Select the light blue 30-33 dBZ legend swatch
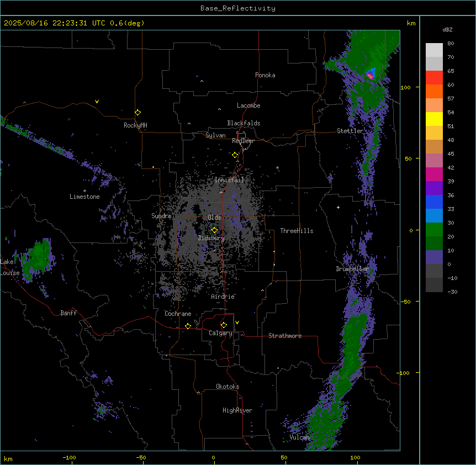Viewport: 476px width, 465px height. pyautogui.click(x=434, y=216)
